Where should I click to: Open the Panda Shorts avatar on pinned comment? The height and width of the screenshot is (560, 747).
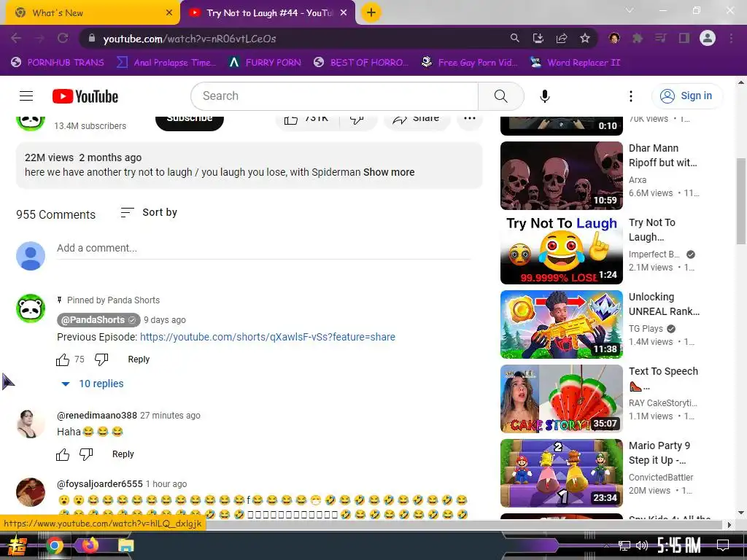(x=31, y=308)
